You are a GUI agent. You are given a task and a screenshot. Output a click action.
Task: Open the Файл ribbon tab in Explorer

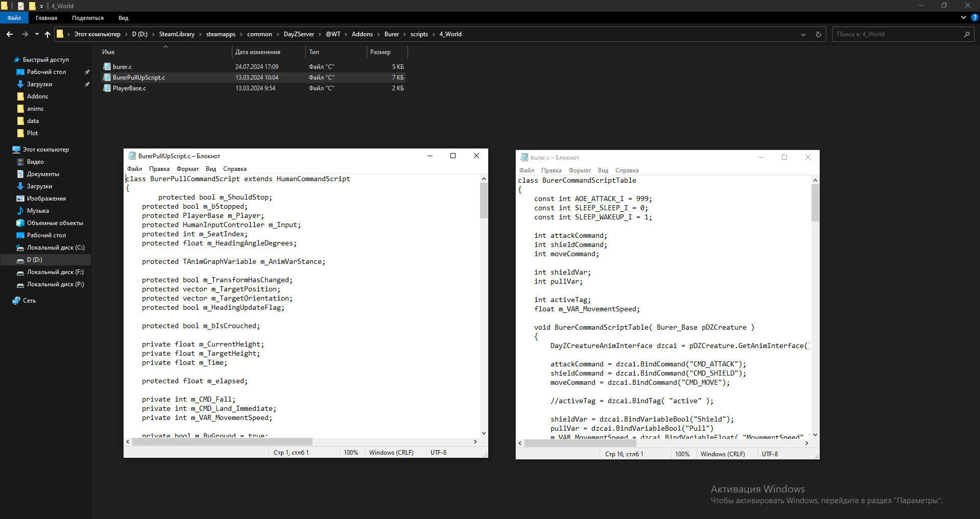pyautogui.click(x=14, y=18)
